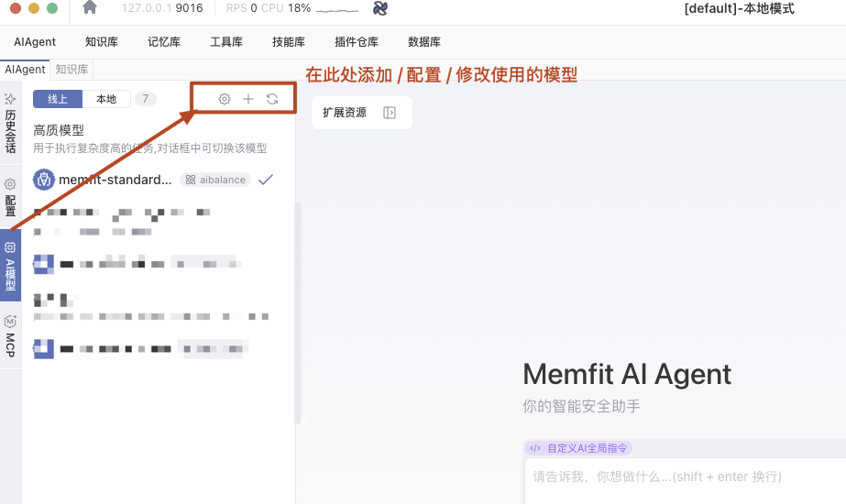
Task: Open the AIAgent top menu
Action: tap(35, 42)
